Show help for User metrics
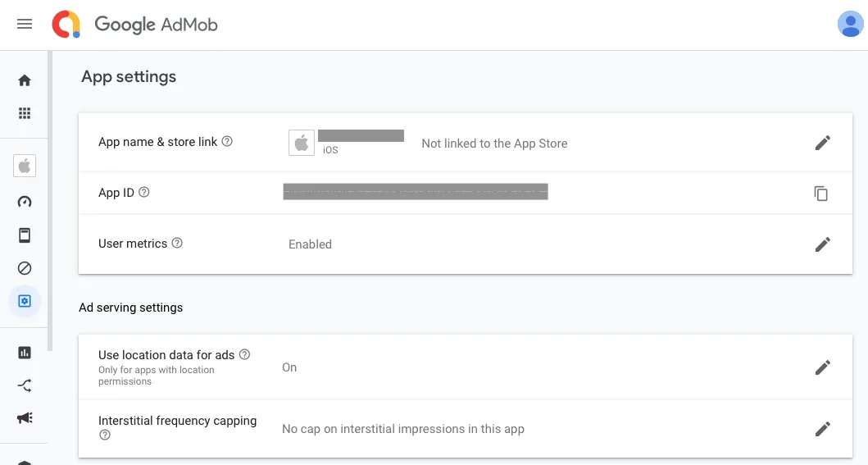The image size is (868, 465). (x=177, y=244)
